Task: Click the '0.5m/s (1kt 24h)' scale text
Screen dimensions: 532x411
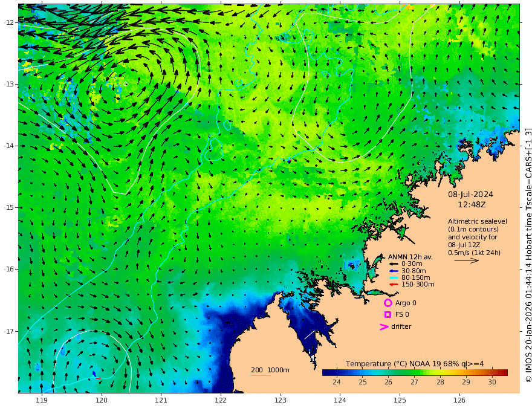Action: 474,253
